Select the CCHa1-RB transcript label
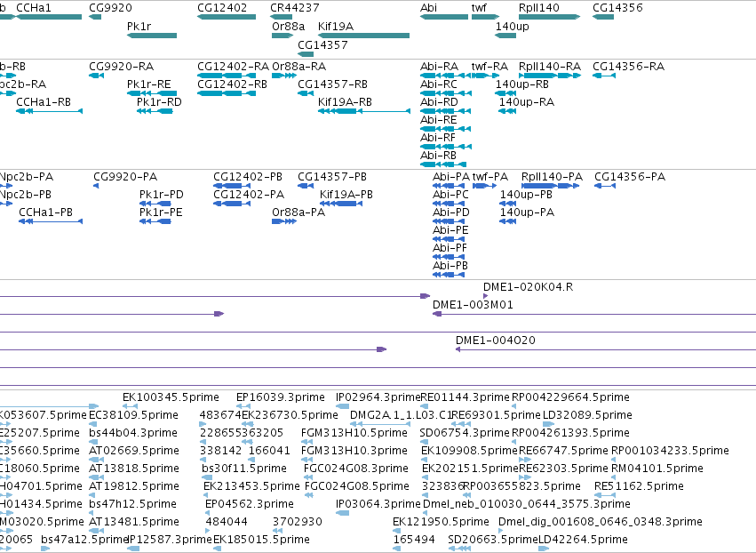Image resolution: width=756 pixels, height=553 pixels. (x=44, y=102)
